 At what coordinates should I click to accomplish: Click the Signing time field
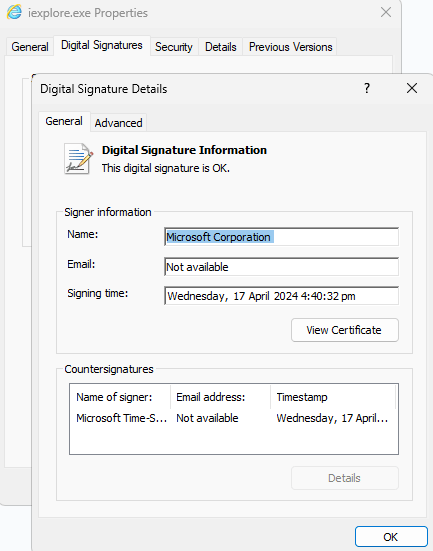[282, 296]
